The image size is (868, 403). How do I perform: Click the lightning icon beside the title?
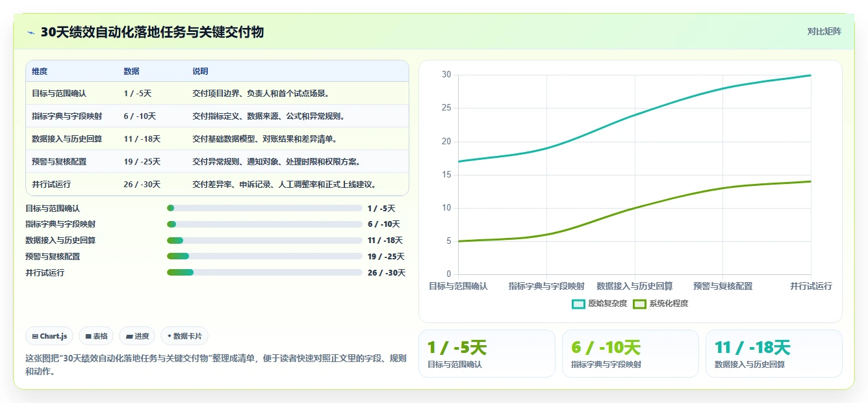pyautogui.click(x=31, y=32)
